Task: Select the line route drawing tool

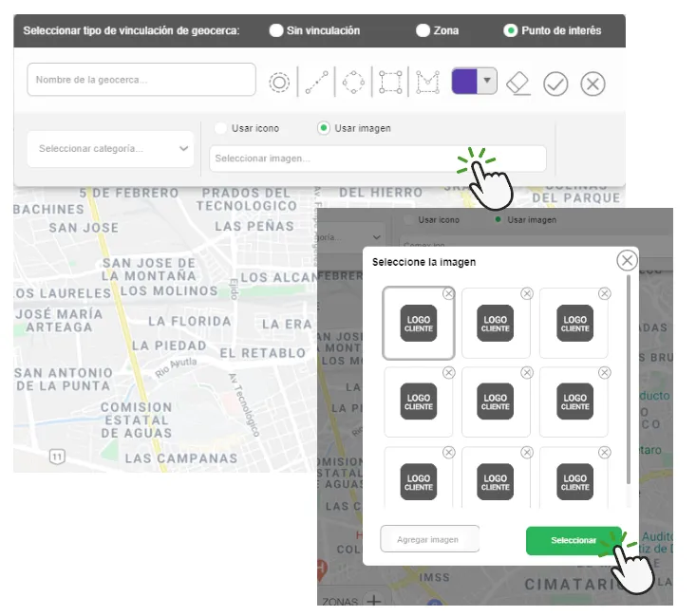Action: coord(316,83)
